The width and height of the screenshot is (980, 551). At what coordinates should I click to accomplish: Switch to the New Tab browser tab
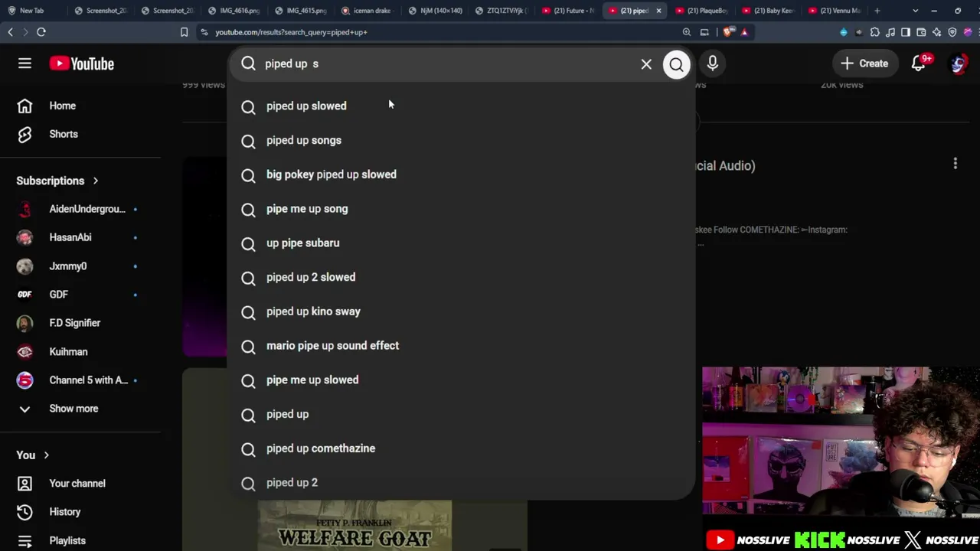[x=32, y=11]
